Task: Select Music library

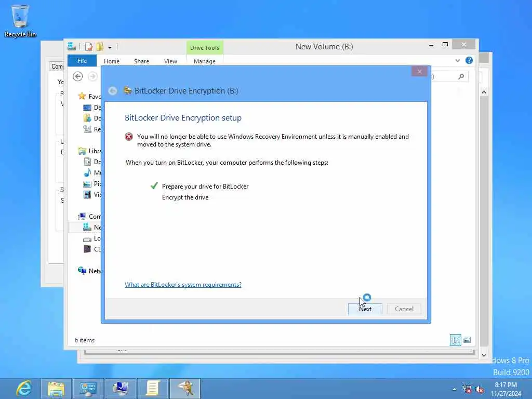Action: coord(92,172)
